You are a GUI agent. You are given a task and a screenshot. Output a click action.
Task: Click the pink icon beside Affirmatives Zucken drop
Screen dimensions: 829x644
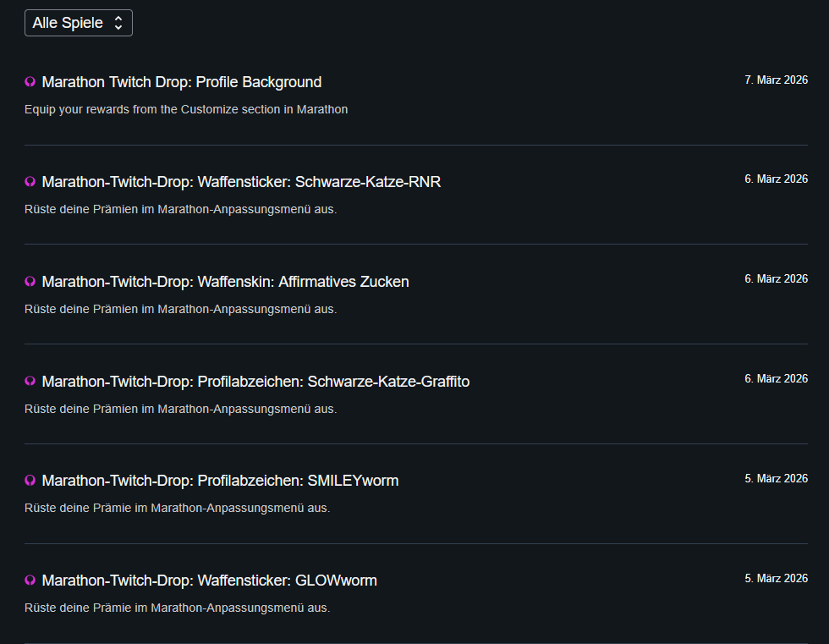(30, 282)
